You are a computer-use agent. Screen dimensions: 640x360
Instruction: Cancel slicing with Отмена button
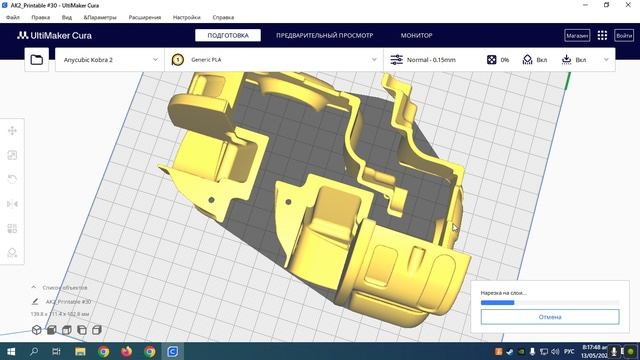pos(550,317)
